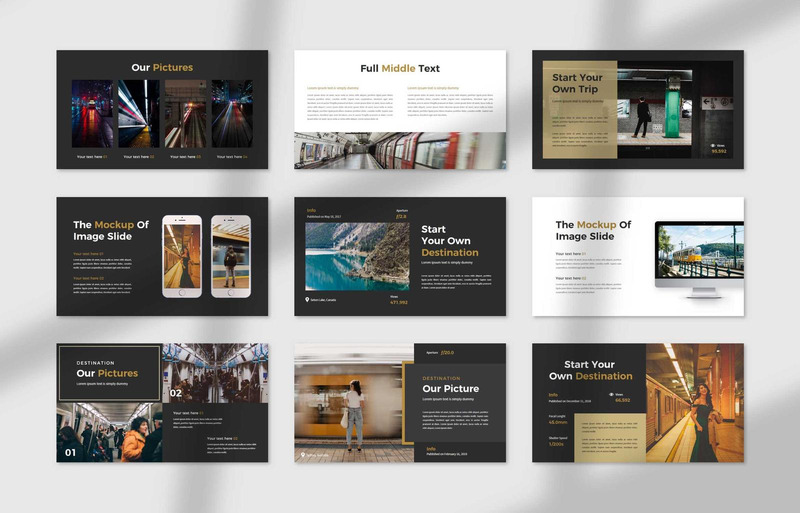Click the gold text box on the last slide
The image size is (800, 513).
(x=610, y=438)
